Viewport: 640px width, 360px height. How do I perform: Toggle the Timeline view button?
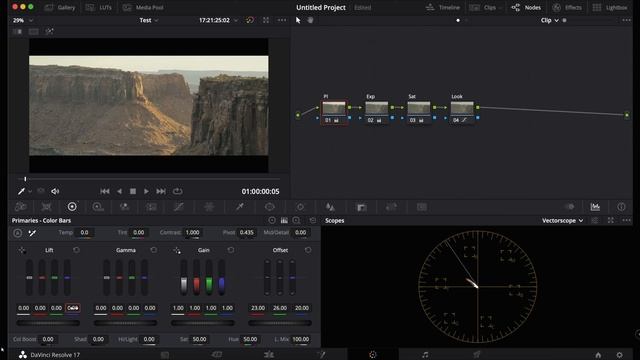(x=442, y=7)
